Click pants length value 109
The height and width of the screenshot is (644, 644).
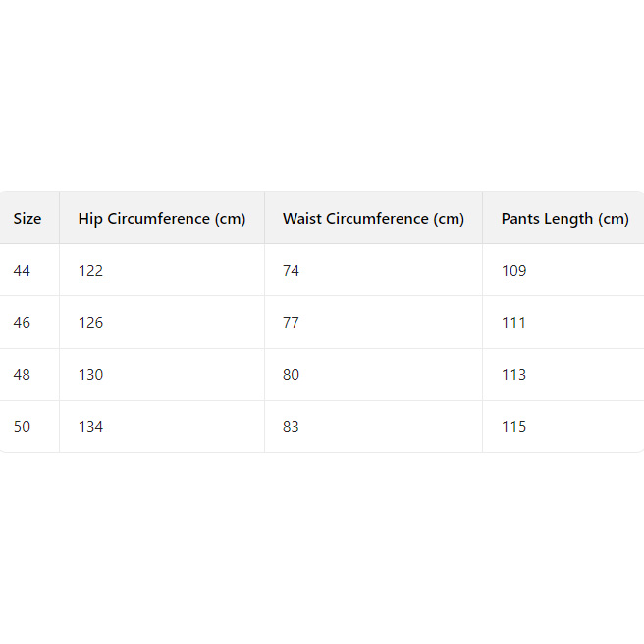[513, 271]
